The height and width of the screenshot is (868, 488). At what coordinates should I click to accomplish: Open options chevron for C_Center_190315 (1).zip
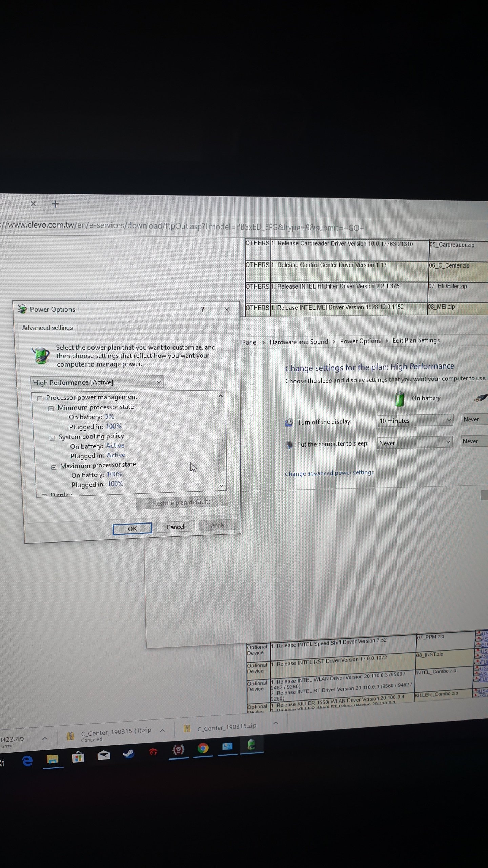point(162,731)
